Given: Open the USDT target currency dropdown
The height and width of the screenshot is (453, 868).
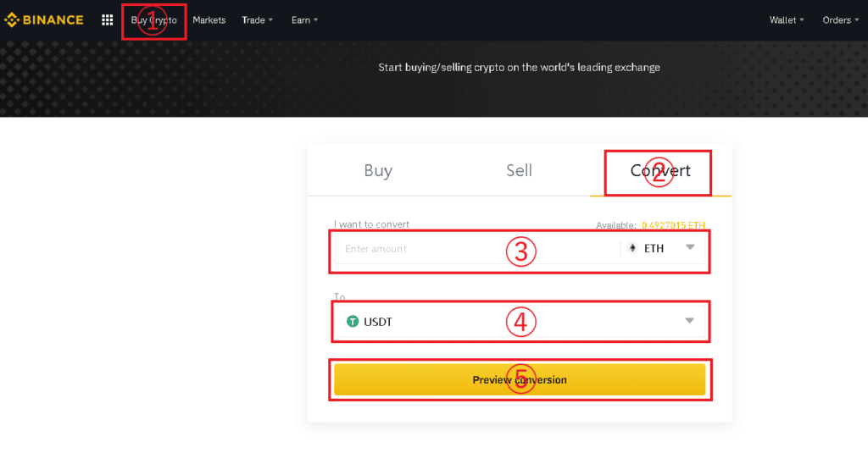Looking at the screenshot, I should pyautogui.click(x=520, y=322).
